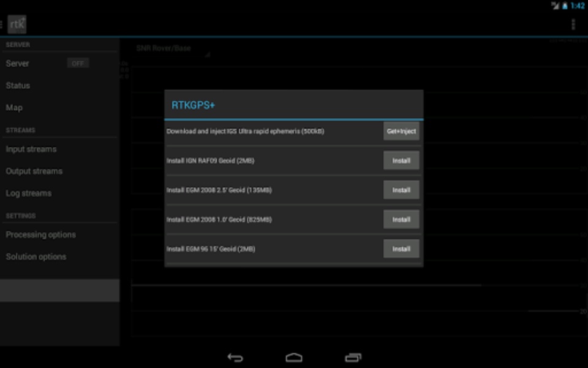Tap the signal strength status icon
This screenshot has width=588, height=368.
556,6
